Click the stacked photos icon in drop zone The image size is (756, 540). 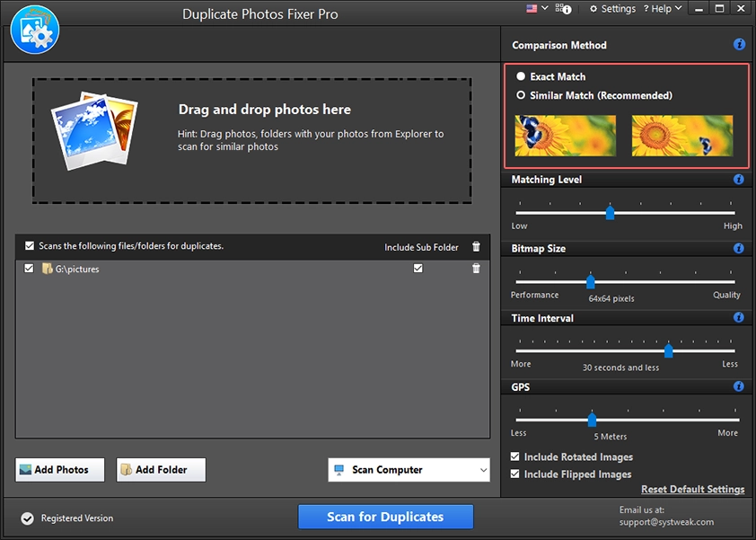point(94,131)
